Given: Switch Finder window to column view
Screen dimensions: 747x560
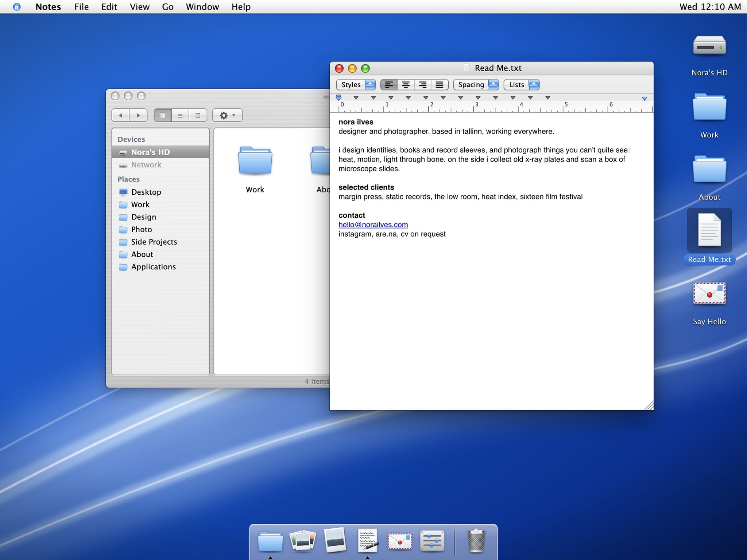Looking at the screenshot, I should pos(198,115).
